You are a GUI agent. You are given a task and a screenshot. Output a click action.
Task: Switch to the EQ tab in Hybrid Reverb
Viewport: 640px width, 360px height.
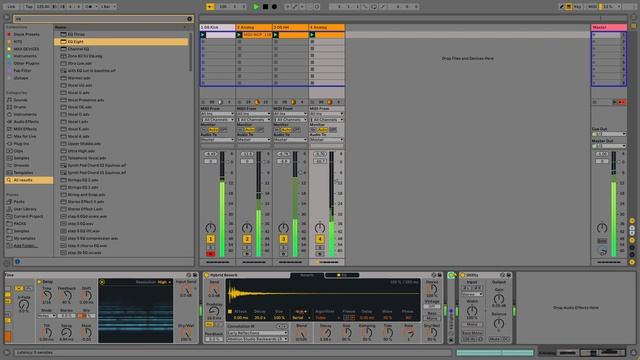[x=342, y=275]
